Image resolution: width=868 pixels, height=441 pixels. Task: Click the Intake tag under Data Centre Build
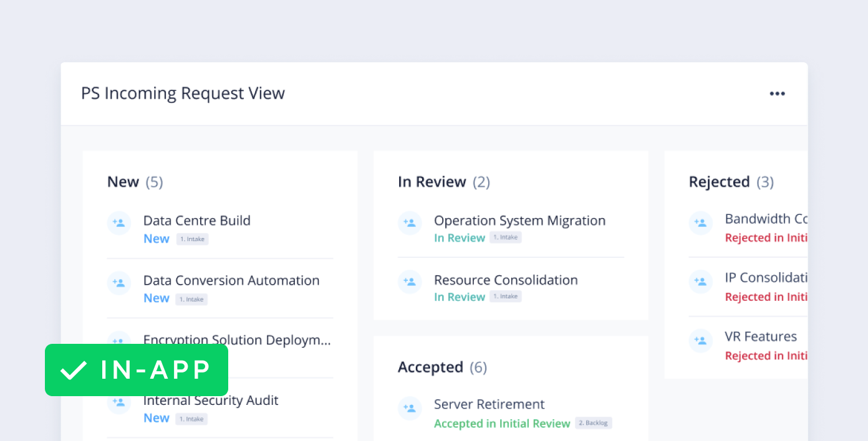pos(192,239)
